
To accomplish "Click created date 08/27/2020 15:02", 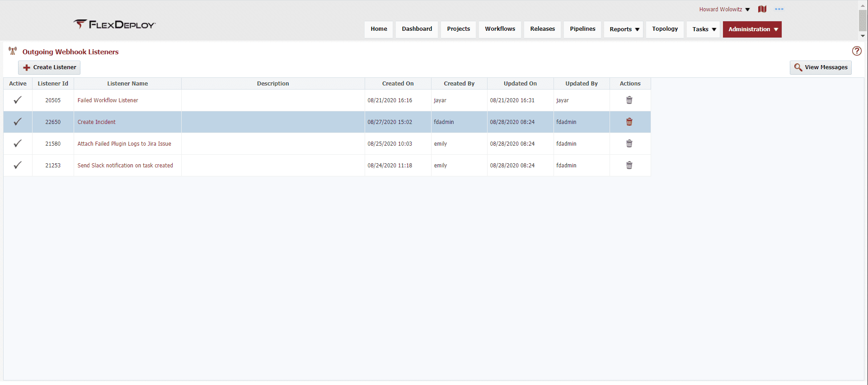I will tap(390, 122).
